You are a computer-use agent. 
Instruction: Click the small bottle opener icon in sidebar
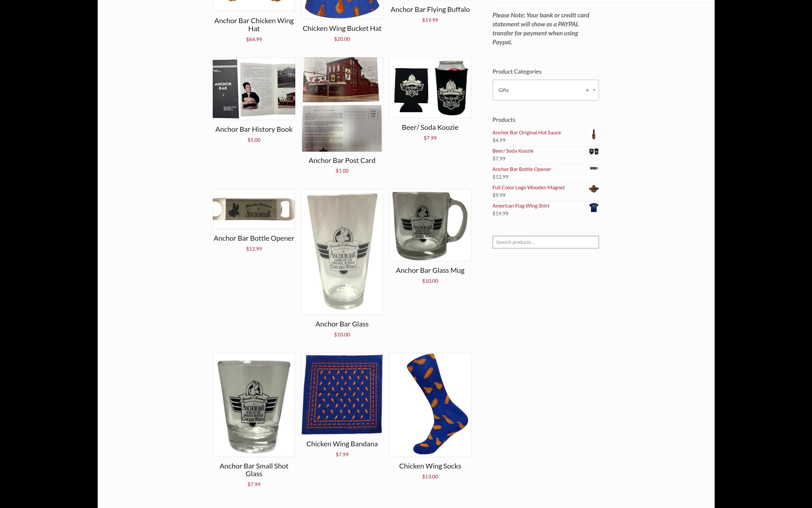(593, 168)
